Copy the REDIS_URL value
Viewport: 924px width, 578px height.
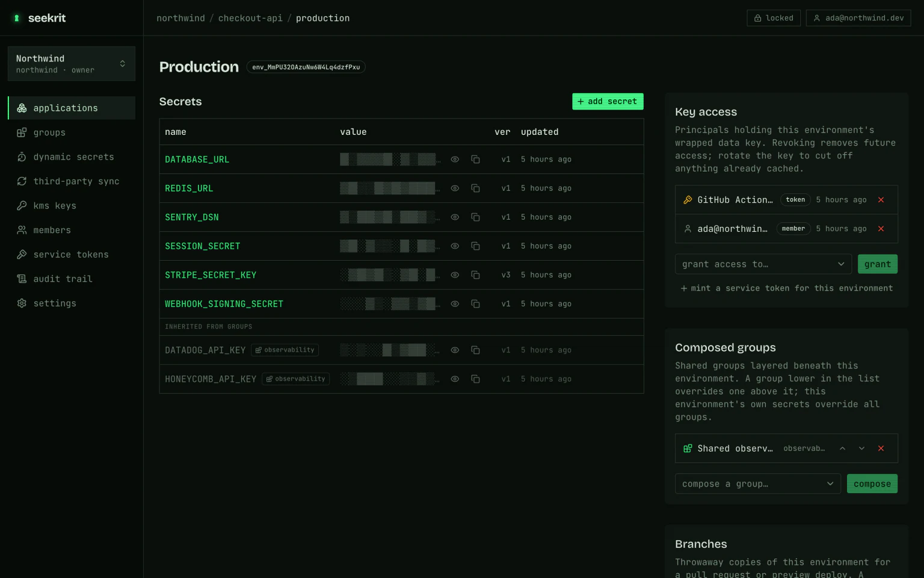[x=475, y=188]
